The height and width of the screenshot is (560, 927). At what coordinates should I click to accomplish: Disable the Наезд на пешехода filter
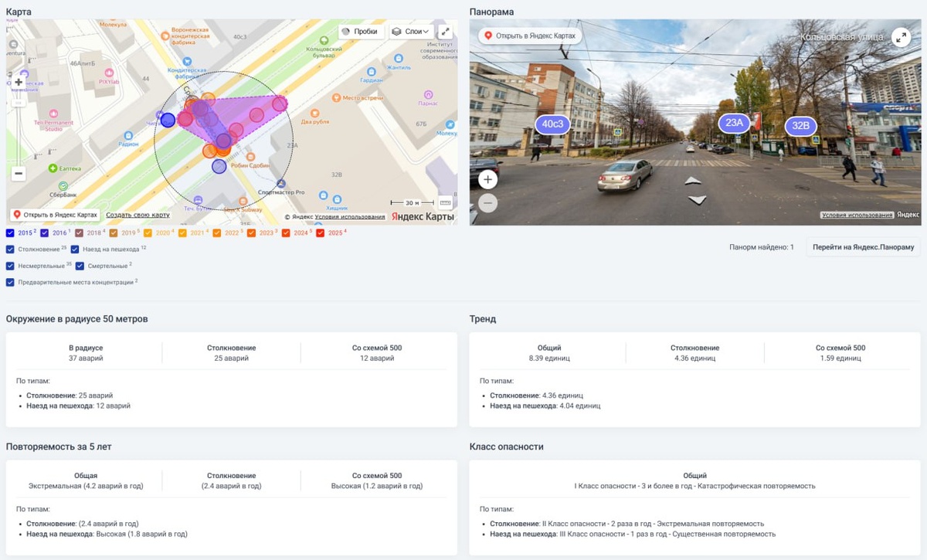point(75,249)
